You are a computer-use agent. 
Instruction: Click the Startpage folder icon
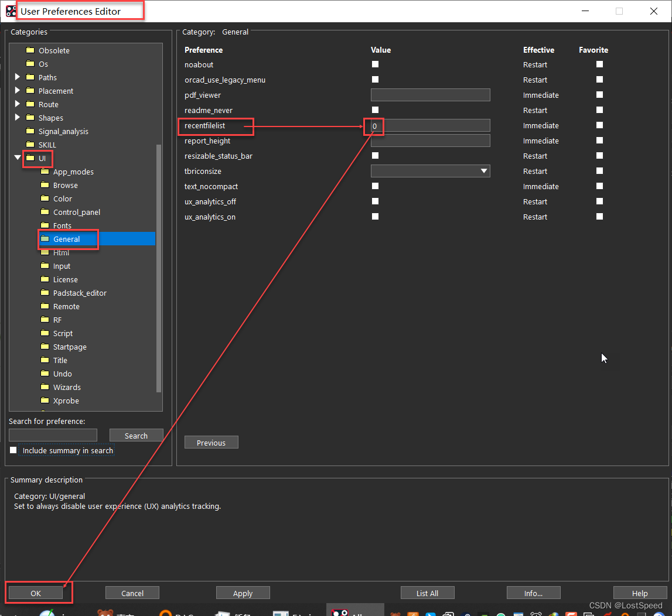[45, 347]
